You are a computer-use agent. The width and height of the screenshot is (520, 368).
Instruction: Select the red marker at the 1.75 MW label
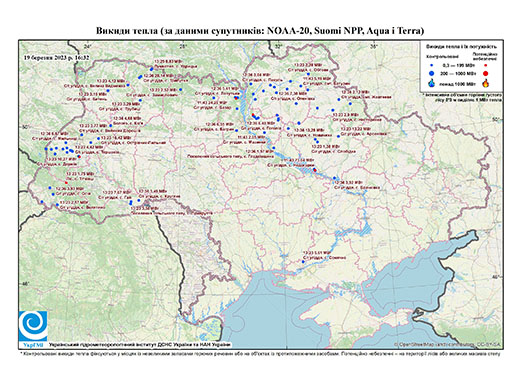[x=66, y=183]
